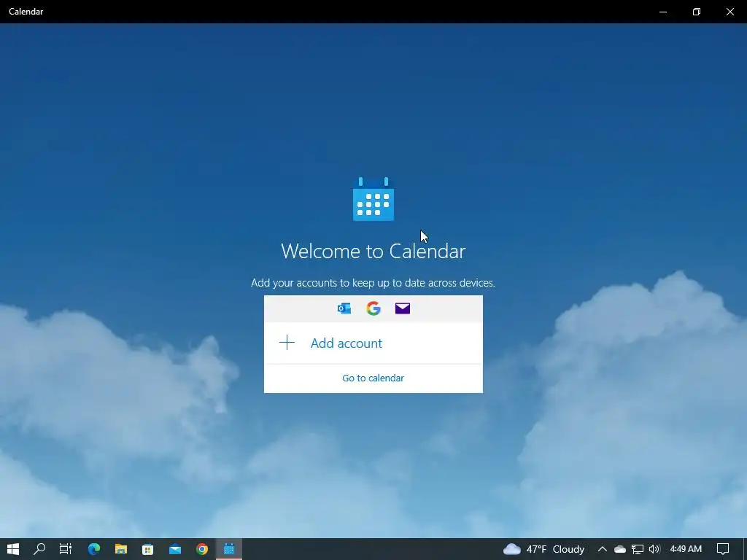Click the Go to calendar link
The height and width of the screenshot is (560, 747).
click(x=373, y=378)
